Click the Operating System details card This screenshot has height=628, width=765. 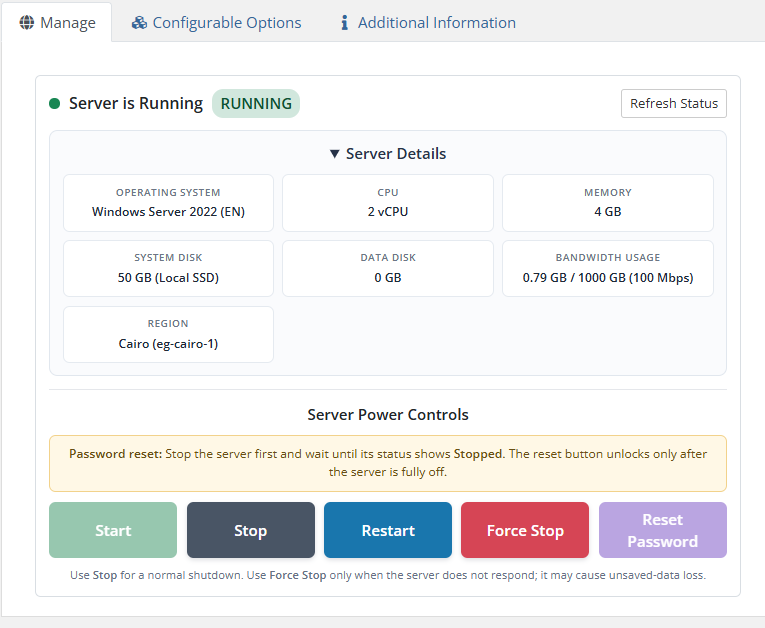(168, 203)
